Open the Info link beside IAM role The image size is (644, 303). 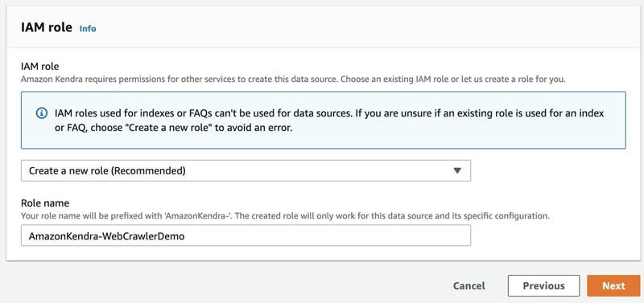tap(88, 29)
